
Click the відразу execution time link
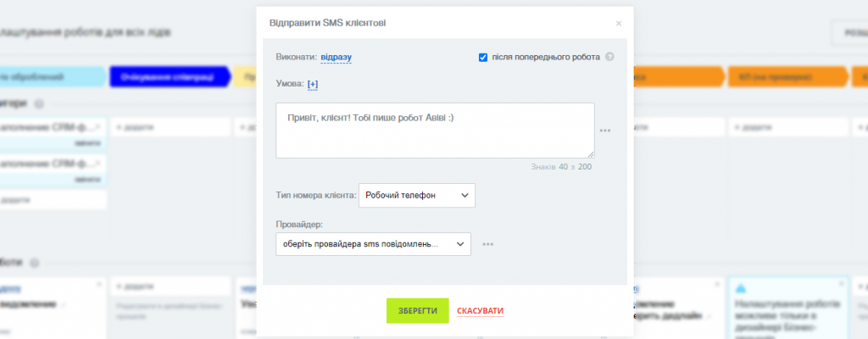tap(336, 57)
